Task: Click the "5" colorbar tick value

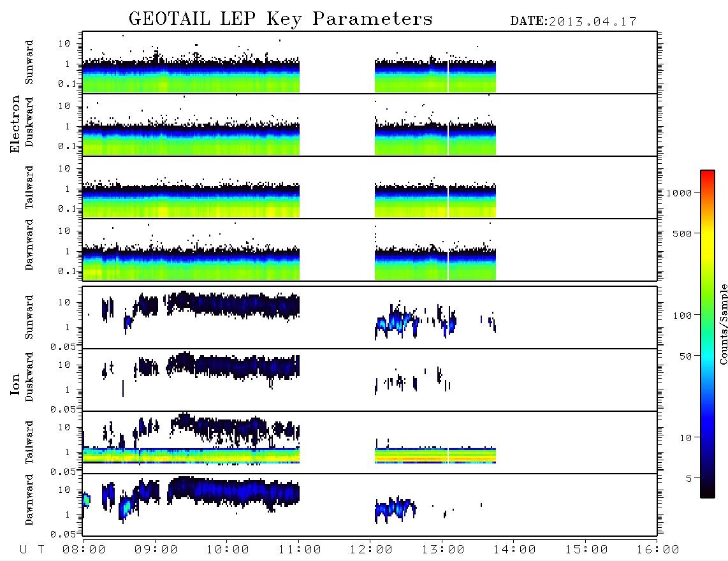Action: pos(688,479)
